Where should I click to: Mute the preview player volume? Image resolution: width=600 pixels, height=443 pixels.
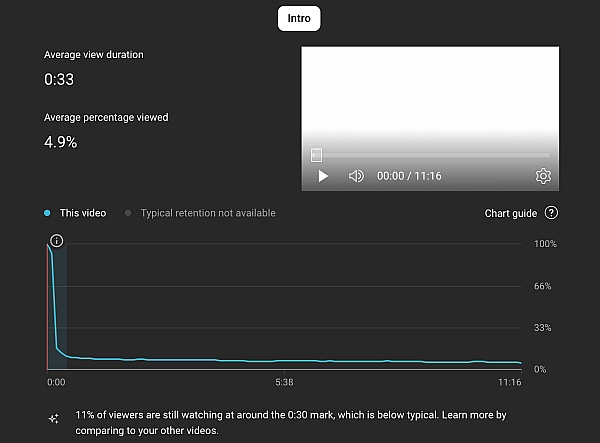(x=355, y=176)
